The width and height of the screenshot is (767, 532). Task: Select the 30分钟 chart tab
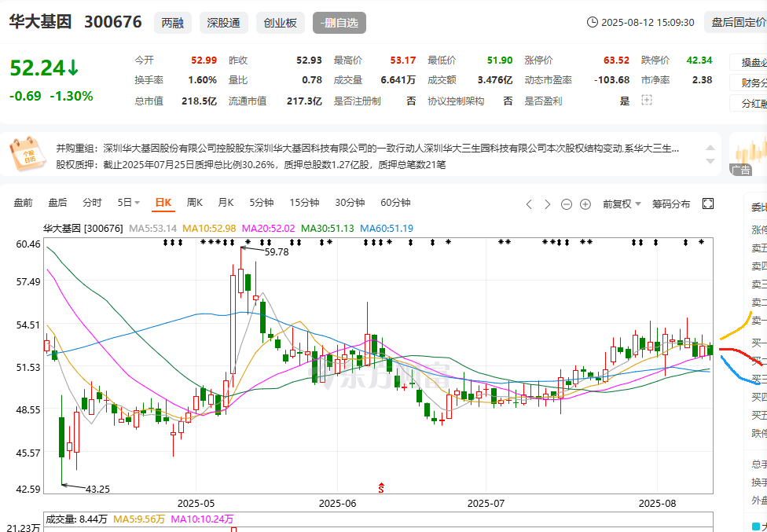350,203
